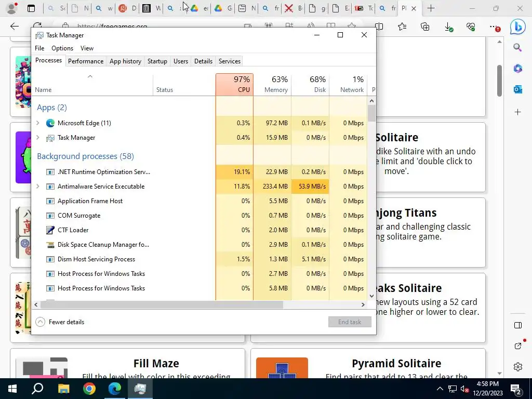Screen dimensions: 532x399
Task: Expand the Microsoft Edge process group
Action: pyautogui.click(x=37, y=123)
